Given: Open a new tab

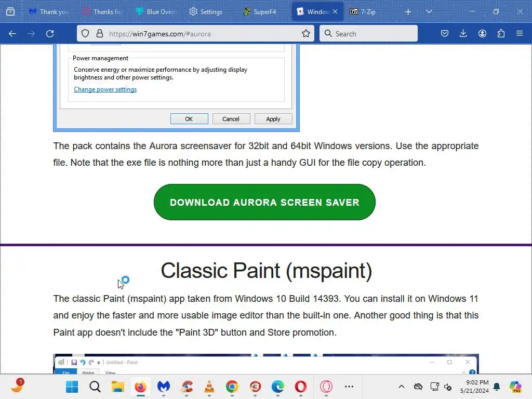Looking at the screenshot, I should point(408,12).
